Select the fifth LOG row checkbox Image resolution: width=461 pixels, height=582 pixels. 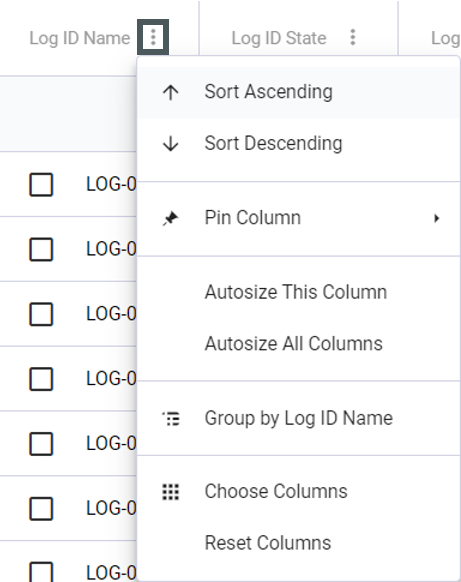(x=41, y=444)
